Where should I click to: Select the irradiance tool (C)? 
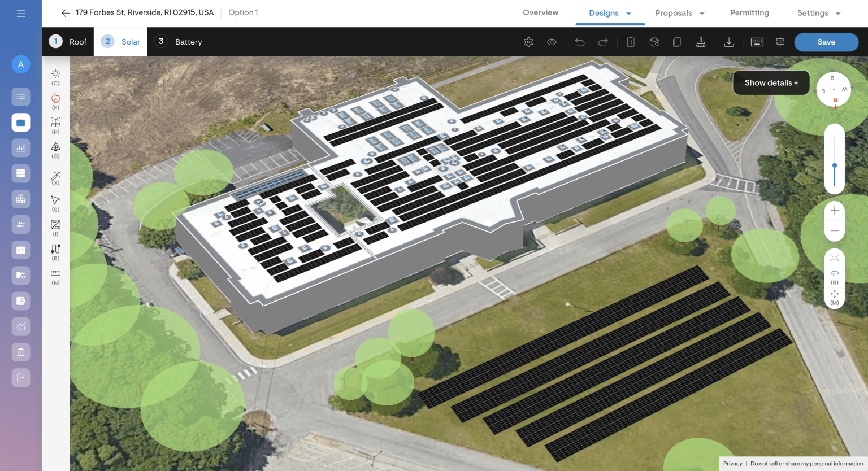55,73
